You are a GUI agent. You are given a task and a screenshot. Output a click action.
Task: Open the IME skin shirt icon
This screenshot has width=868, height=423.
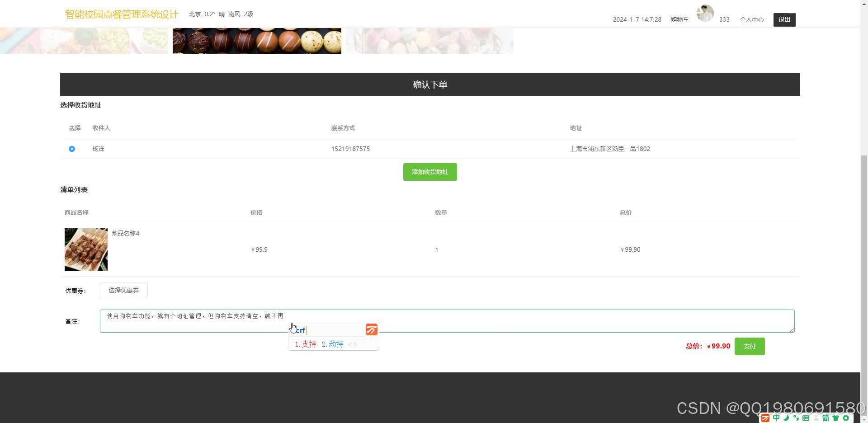(835, 418)
